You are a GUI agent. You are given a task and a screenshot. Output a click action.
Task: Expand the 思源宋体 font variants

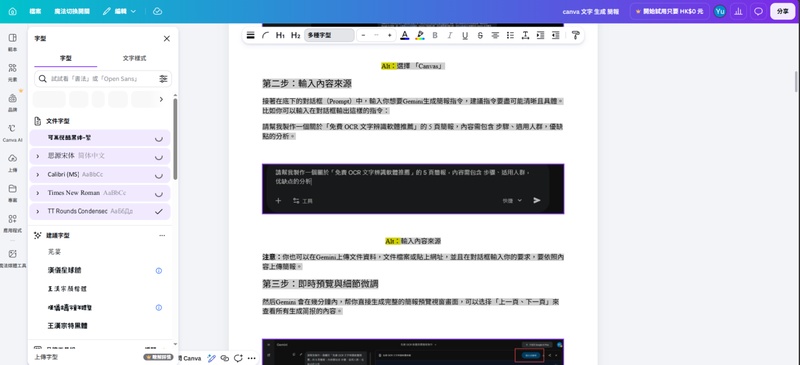(37, 156)
